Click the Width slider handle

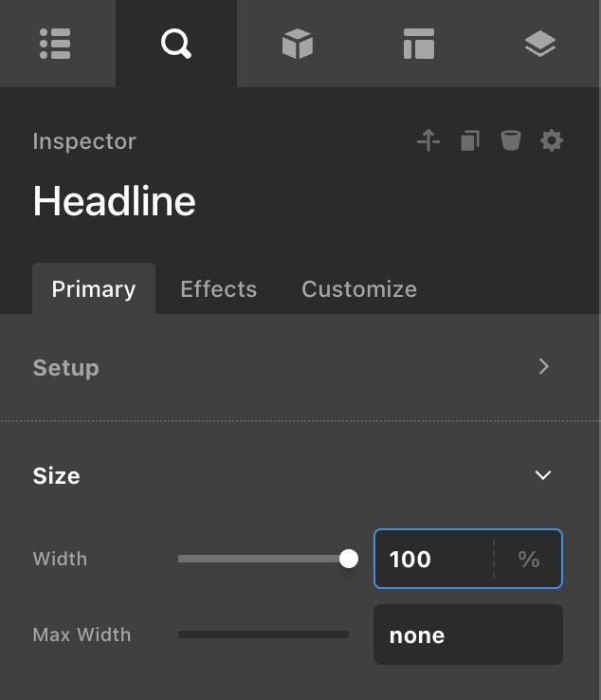(349, 559)
